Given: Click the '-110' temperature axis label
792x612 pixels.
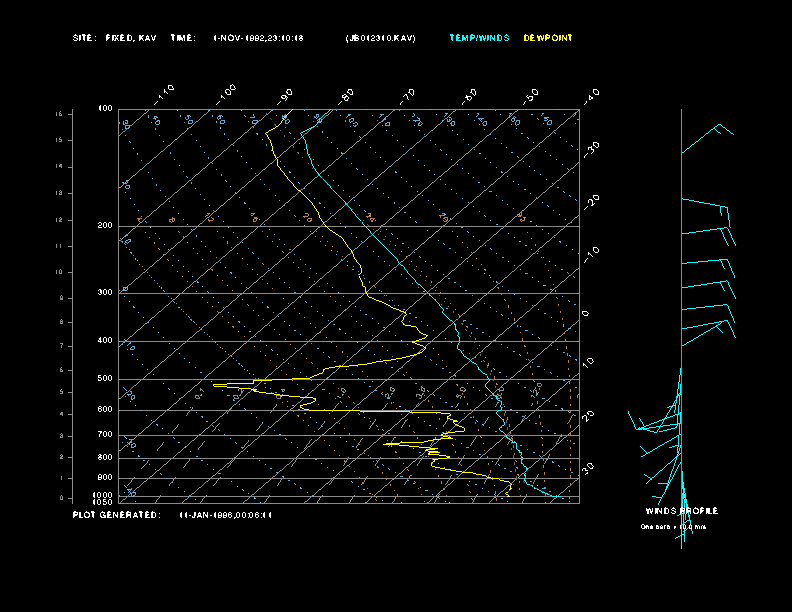Looking at the screenshot, I should [x=164, y=94].
